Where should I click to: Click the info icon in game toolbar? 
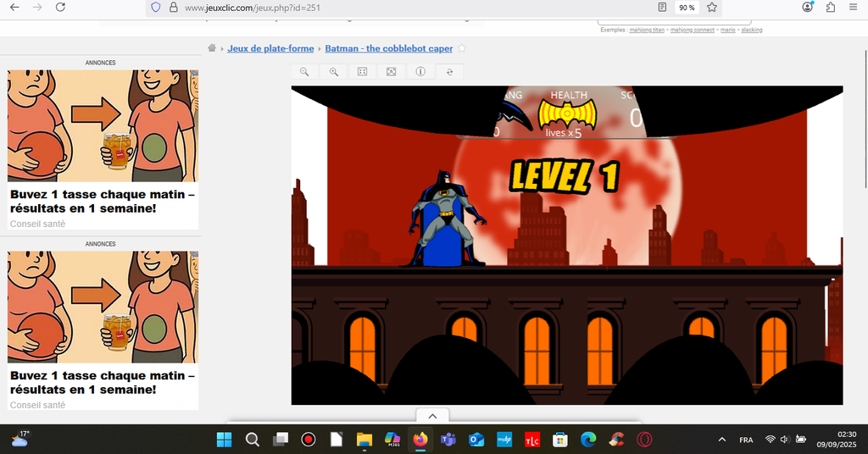(x=420, y=72)
